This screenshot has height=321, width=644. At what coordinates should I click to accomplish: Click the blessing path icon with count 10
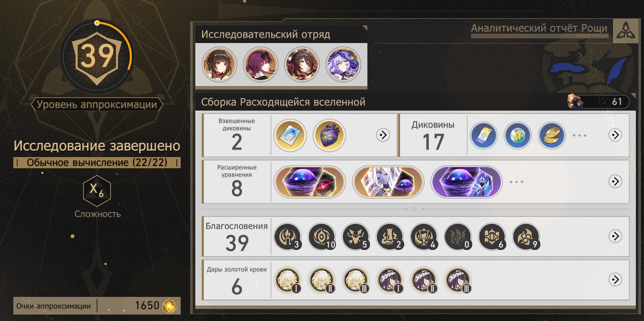pyautogui.click(x=322, y=236)
